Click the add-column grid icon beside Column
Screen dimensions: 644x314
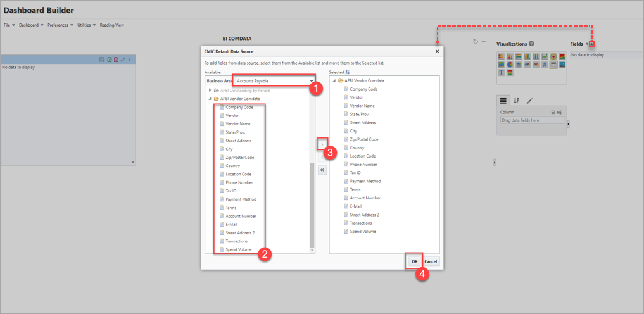click(553, 112)
